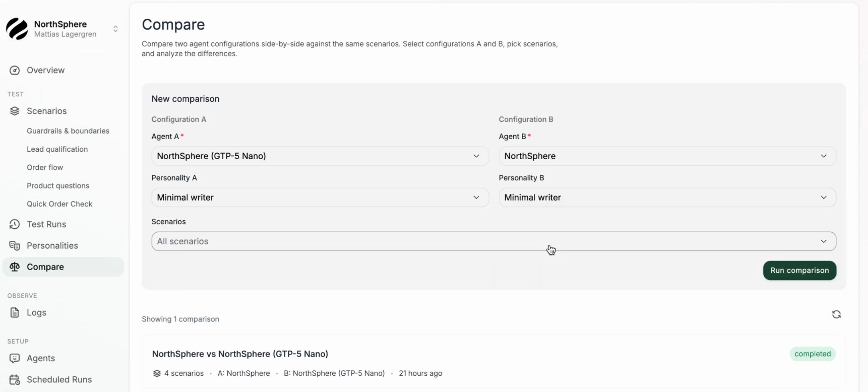Open Agents via its chat icon
868x392 pixels.
pos(14,358)
